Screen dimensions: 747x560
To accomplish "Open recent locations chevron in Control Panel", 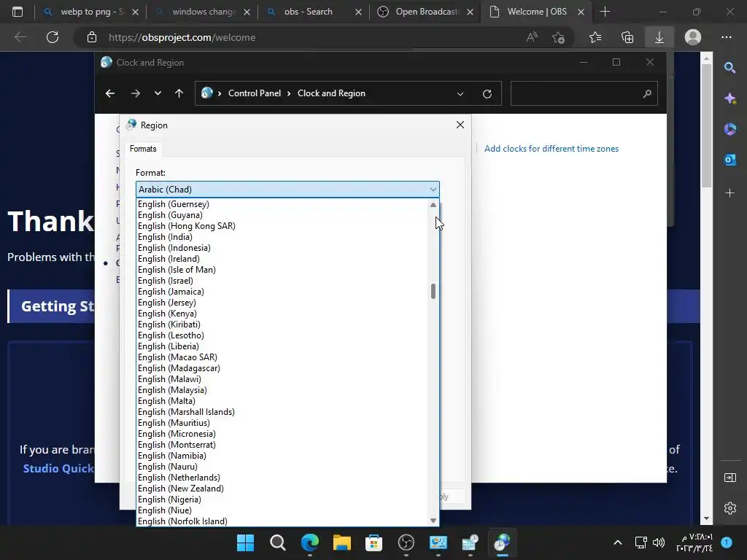I will 158,93.
